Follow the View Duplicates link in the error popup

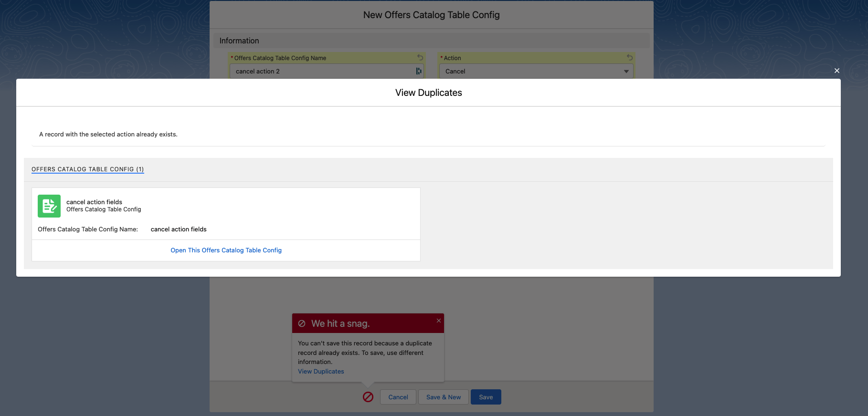pyautogui.click(x=321, y=372)
